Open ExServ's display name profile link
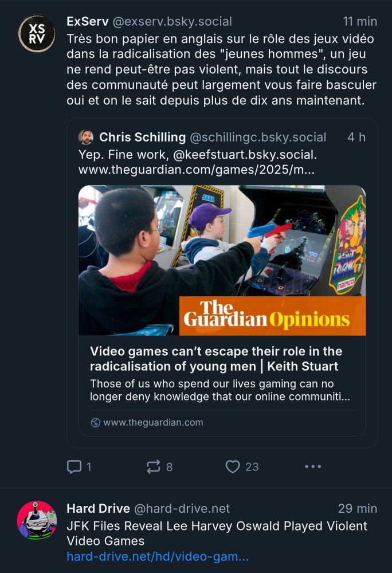Viewport: 392px width, 573px height. (x=88, y=22)
